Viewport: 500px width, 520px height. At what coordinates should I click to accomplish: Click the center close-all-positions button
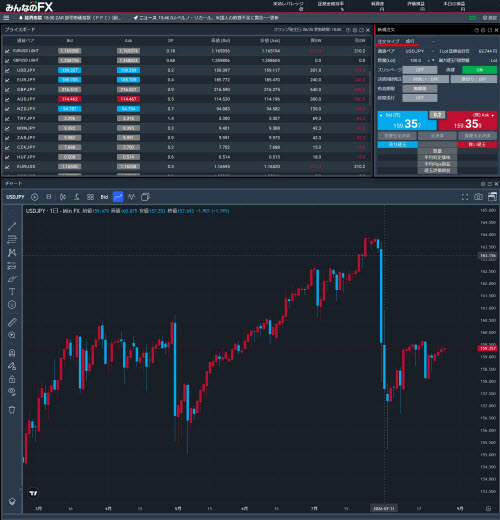[x=437, y=136]
